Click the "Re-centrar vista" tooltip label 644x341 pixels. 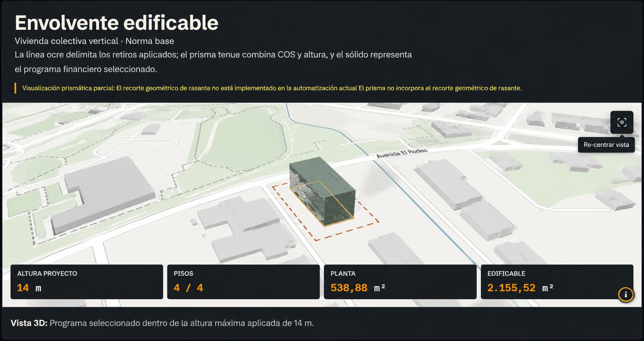[606, 145]
